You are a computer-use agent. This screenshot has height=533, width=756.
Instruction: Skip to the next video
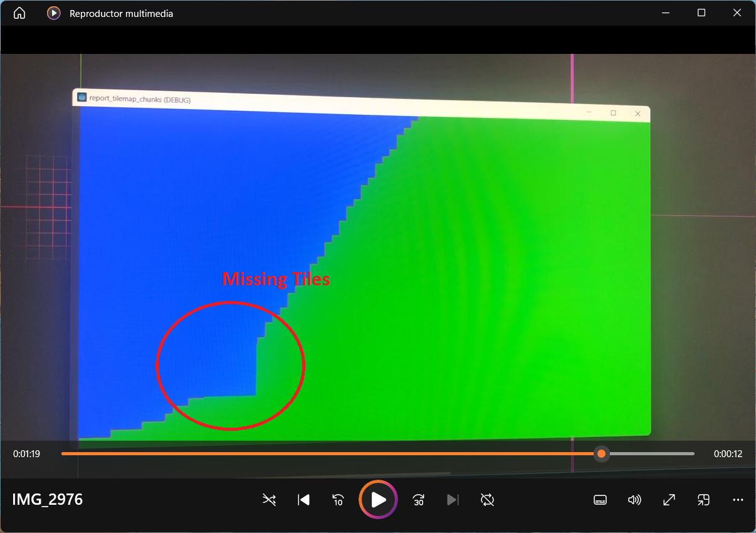tap(453, 500)
